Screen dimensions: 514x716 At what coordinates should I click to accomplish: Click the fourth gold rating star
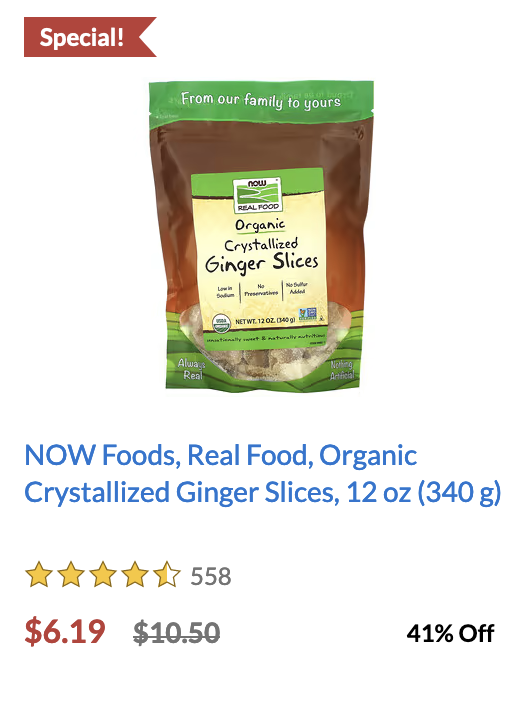(x=135, y=574)
